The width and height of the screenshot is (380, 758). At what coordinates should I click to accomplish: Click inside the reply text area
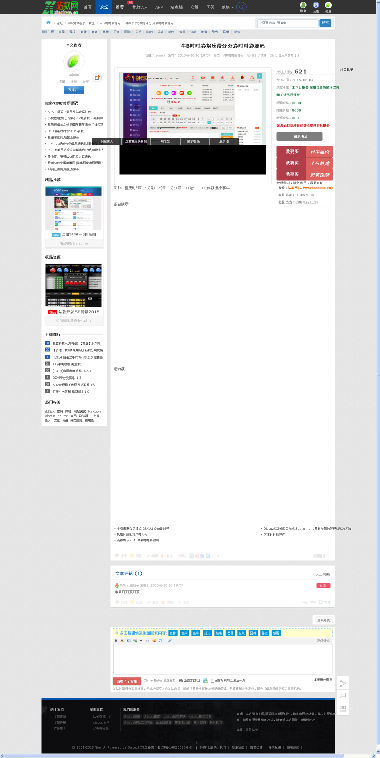tap(223, 658)
